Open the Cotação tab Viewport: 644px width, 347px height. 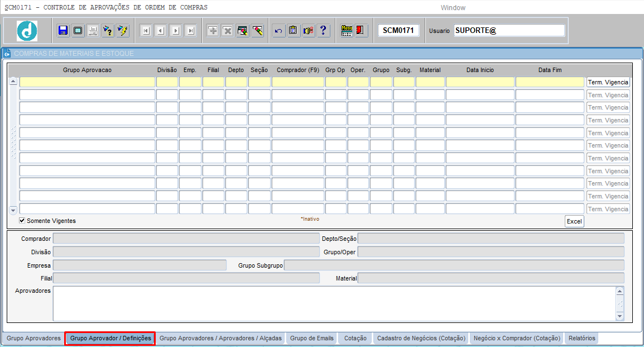tap(355, 338)
